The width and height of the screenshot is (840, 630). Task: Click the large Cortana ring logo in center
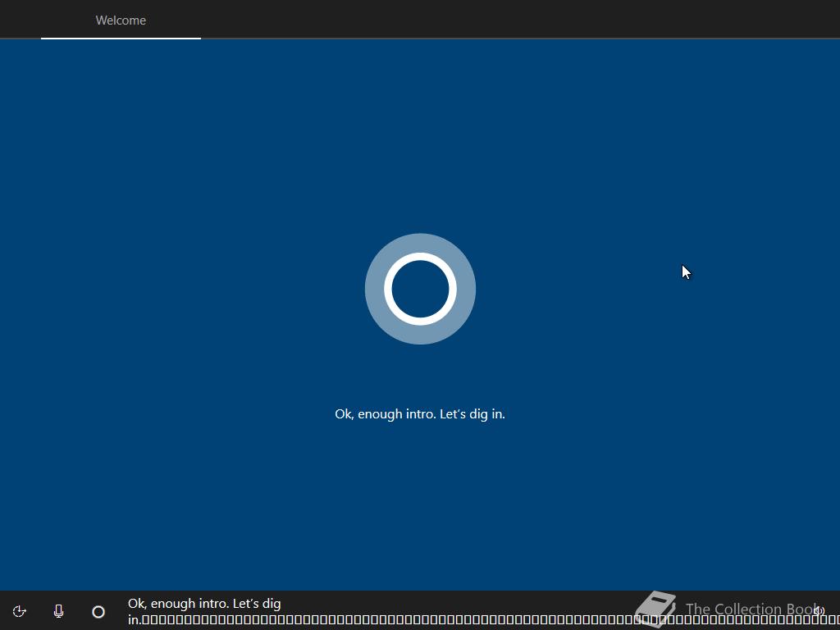point(420,289)
